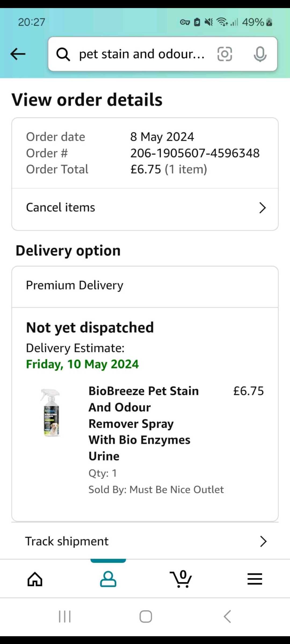Expand the Track shipment chevron
Image resolution: width=290 pixels, height=644 pixels.
click(x=263, y=541)
